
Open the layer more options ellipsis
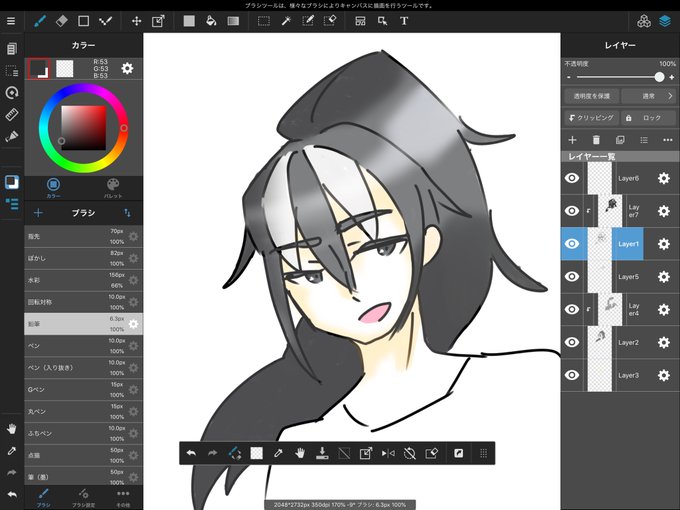click(668, 140)
